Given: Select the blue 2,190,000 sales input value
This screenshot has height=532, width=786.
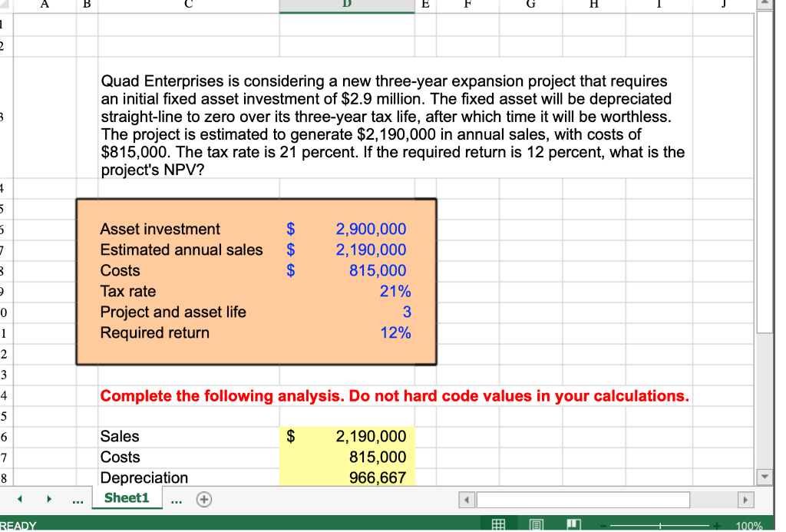Looking at the screenshot, I should (347, 249).
